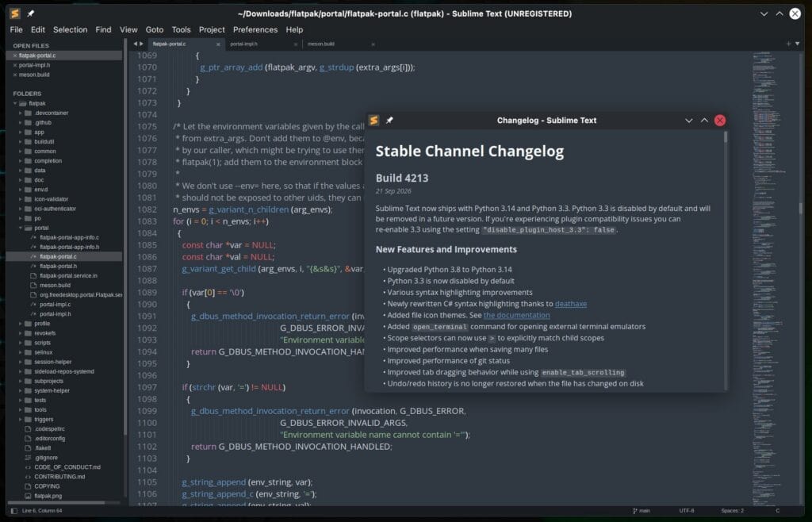Click the sidebar horizontal scrollbar
The height and width of the screenshot is (522, 812).
click(x=58, y=502)
